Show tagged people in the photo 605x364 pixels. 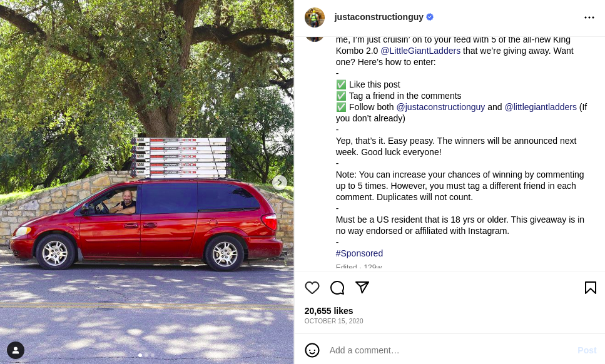point(16,350)
